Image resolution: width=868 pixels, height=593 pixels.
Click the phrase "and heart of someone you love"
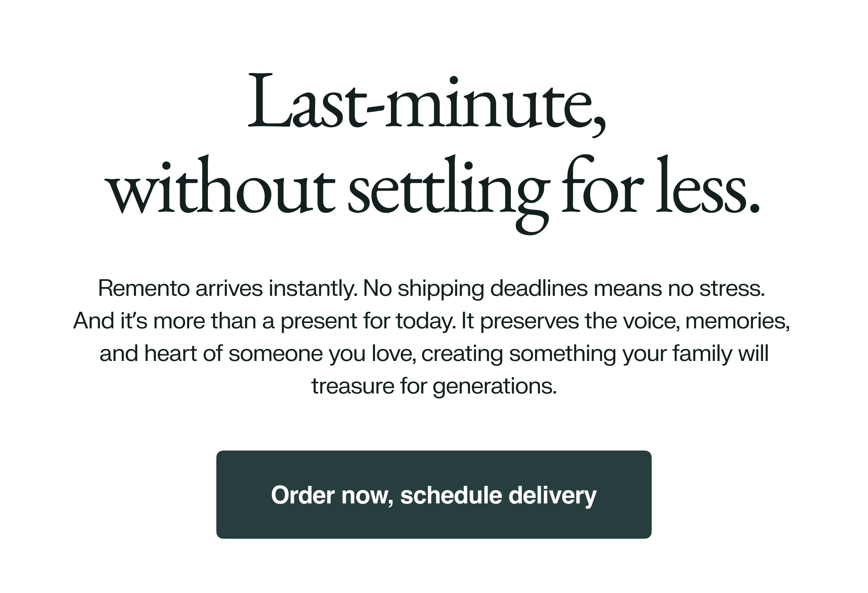coord(257,353)
